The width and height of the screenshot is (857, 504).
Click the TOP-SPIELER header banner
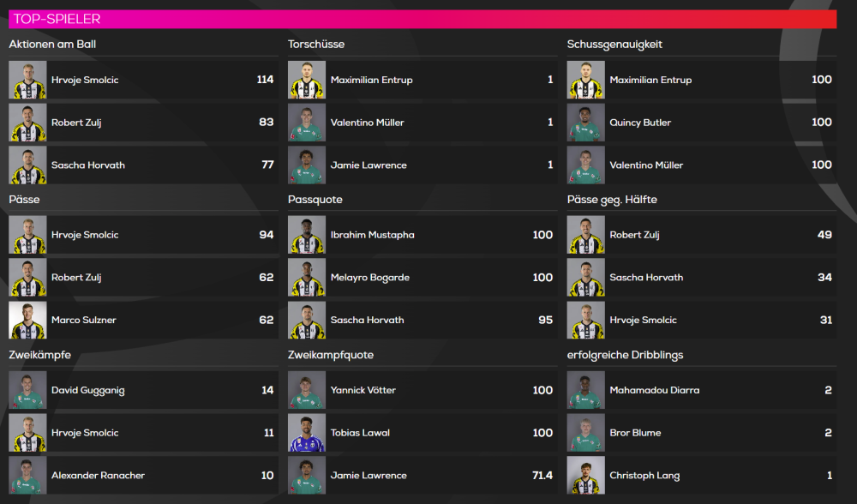pos(423,19)
